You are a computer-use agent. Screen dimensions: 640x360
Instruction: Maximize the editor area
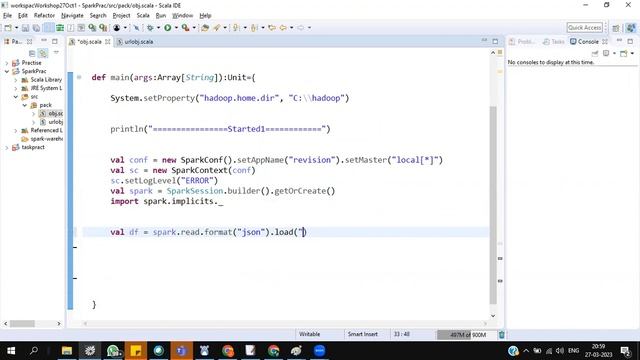click(x=495, y=41)
